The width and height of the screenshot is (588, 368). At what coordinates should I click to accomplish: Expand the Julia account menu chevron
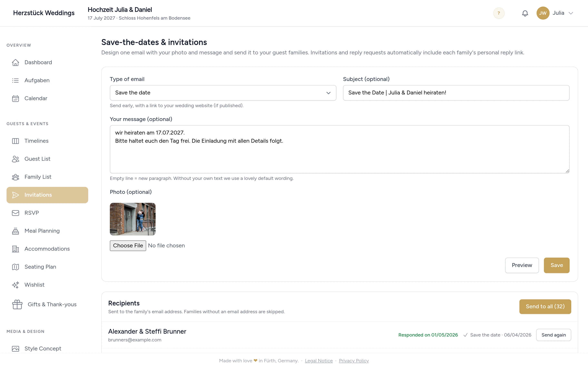click(571, 13)
